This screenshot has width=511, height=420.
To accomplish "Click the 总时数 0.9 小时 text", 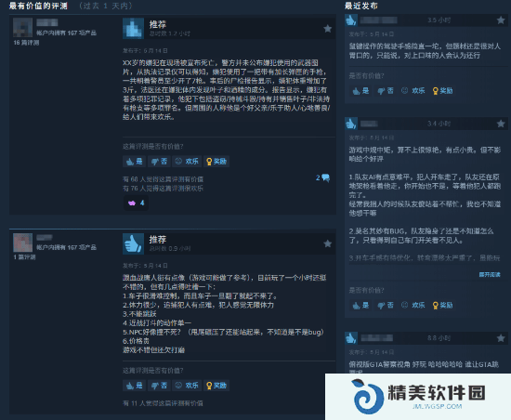I will (x=170, y=249).
